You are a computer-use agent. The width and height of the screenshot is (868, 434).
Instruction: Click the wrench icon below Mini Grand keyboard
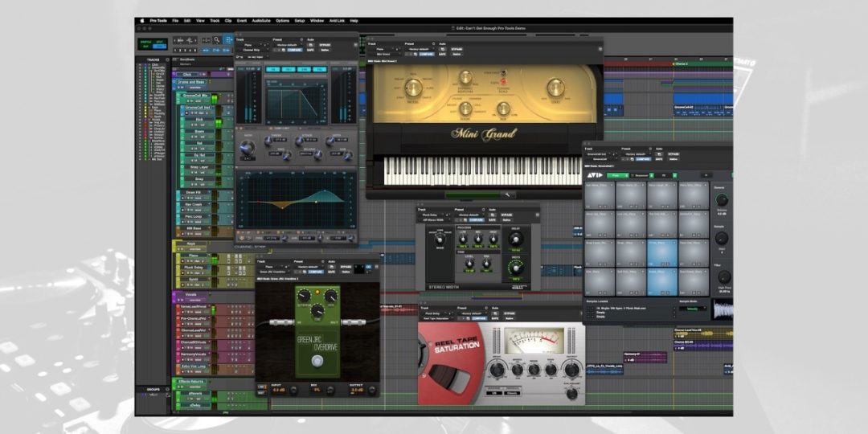[x=507, y=194]
